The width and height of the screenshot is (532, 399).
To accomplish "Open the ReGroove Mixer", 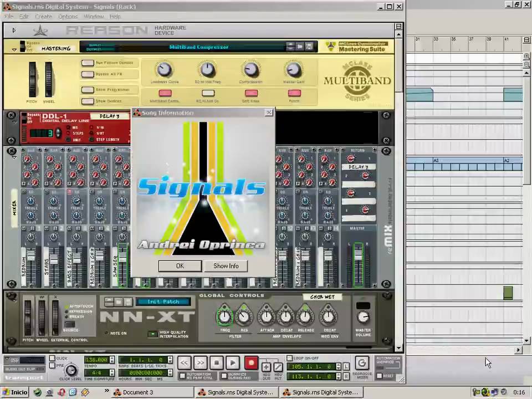I will point(362,363).
